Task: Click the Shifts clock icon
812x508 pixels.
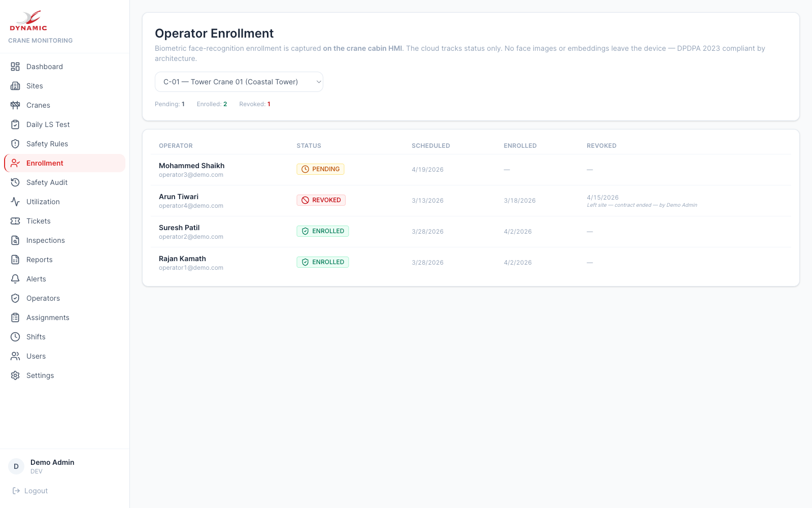Action: (15, 337)
